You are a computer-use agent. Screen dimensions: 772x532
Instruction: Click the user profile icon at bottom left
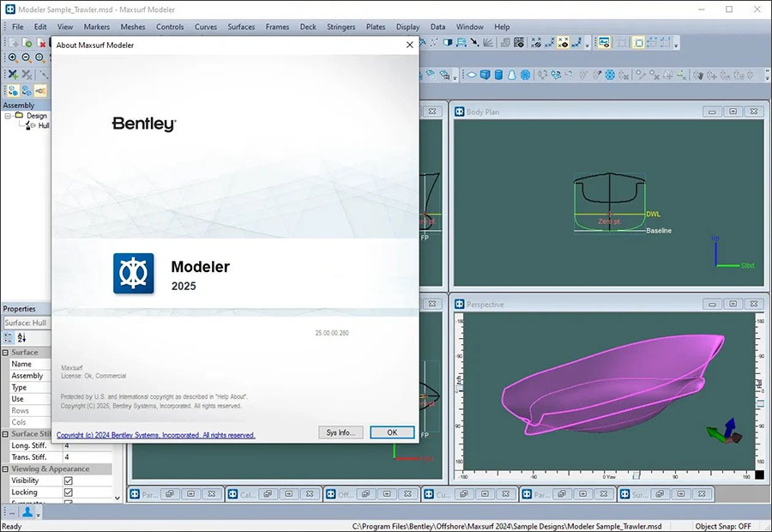point(27,512)
